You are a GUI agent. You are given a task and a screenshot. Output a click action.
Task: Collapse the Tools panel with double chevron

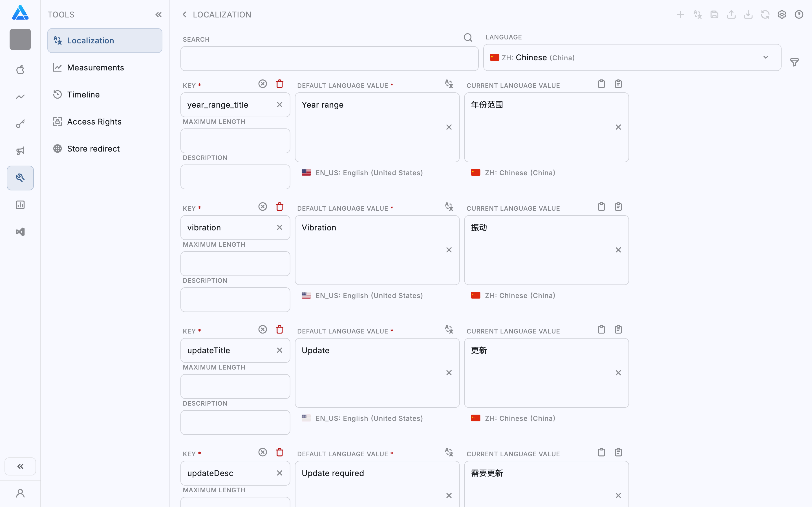pyautogui.click(x=158, y=14)
